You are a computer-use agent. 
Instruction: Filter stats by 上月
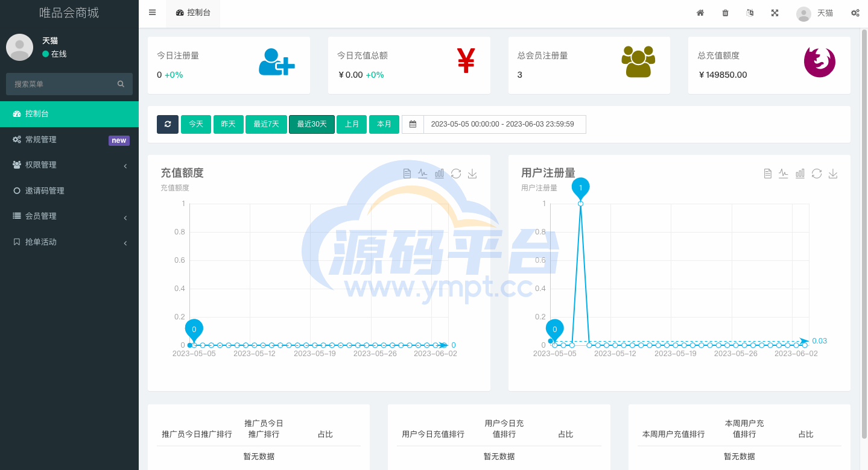click(x=352, y=124)
